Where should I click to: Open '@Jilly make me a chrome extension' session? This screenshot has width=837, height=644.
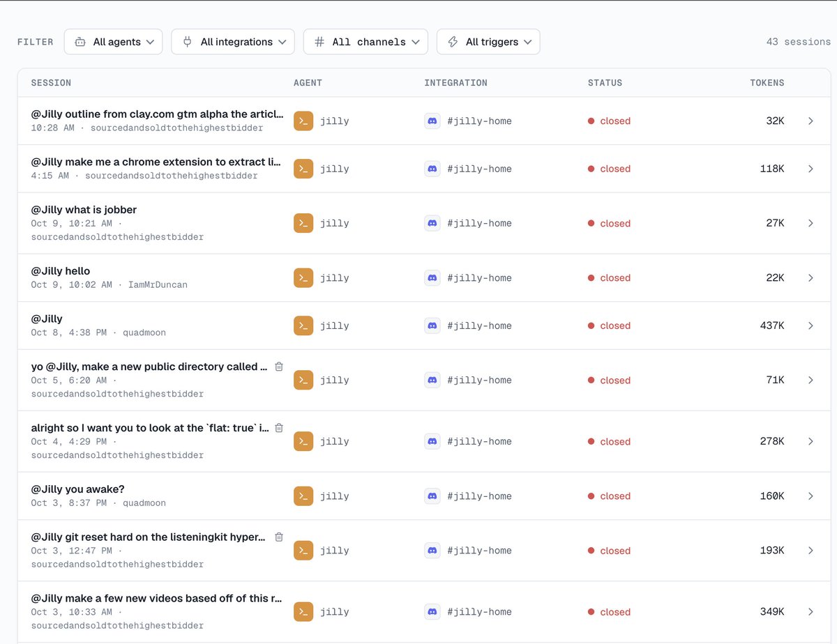(156, 162)
